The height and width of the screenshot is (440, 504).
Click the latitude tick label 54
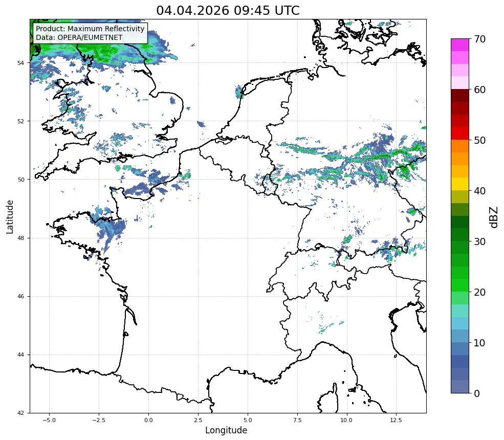click(20, 63)
